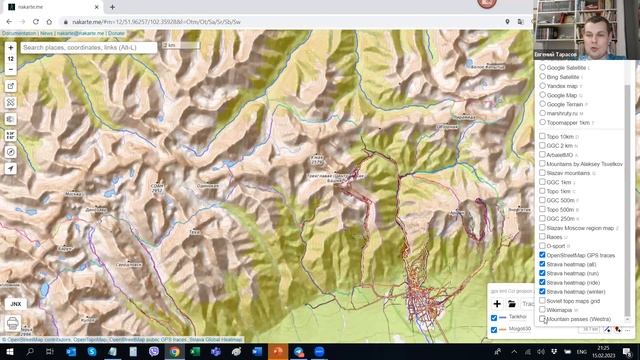Screen dimensions: 640x360
Task: Select the marshruty.ru base layer
Action: pyautogui.click(x=542, y=113)
